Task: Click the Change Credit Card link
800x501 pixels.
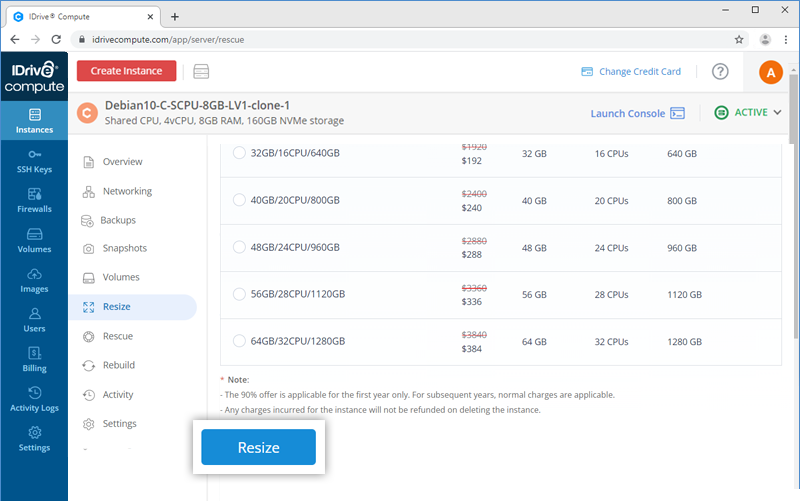Action: tap(631, 71)
